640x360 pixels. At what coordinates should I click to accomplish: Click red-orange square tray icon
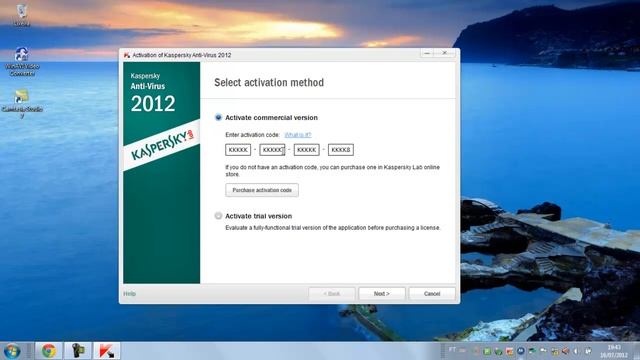pyautogui.click(x=509, y=351)
